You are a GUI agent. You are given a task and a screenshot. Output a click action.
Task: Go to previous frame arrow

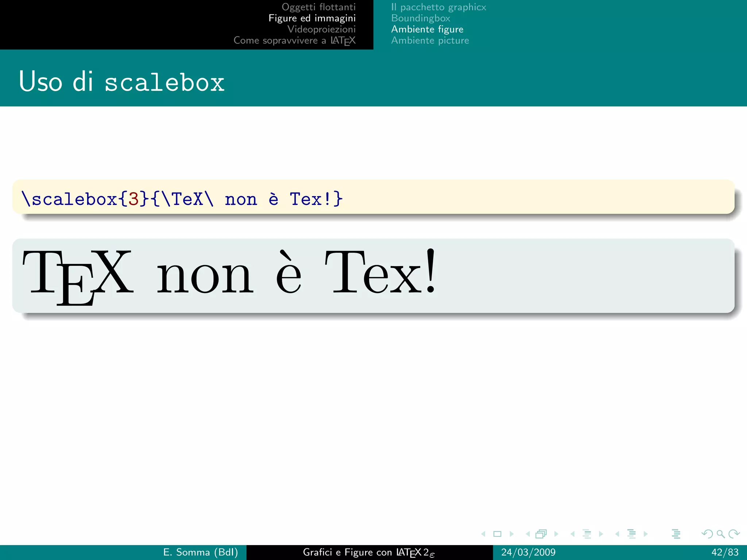[528, 534]
